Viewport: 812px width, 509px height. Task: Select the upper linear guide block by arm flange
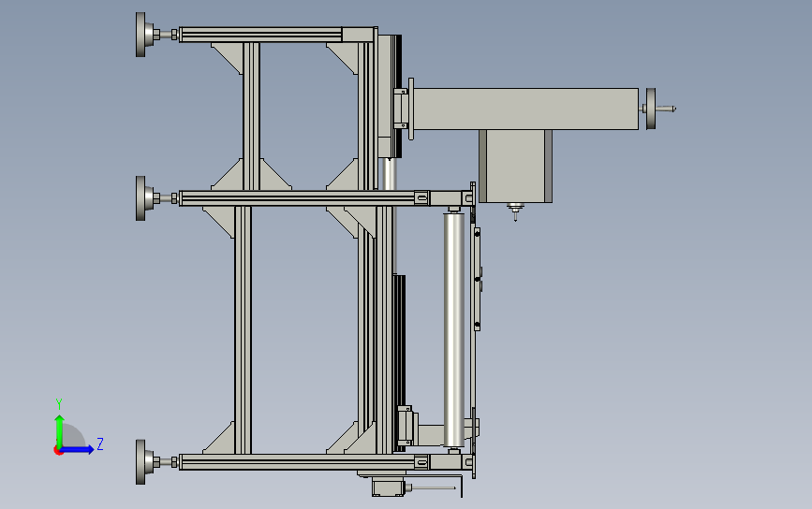coord(401,109)
